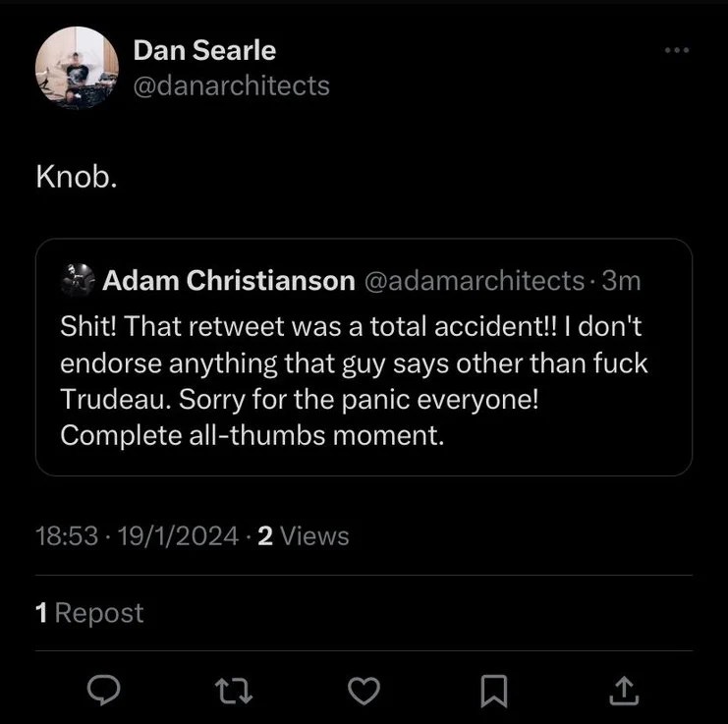728x724 pixels.
Task: Click the 19/1/2024 post date
Action: coord(178,535)
